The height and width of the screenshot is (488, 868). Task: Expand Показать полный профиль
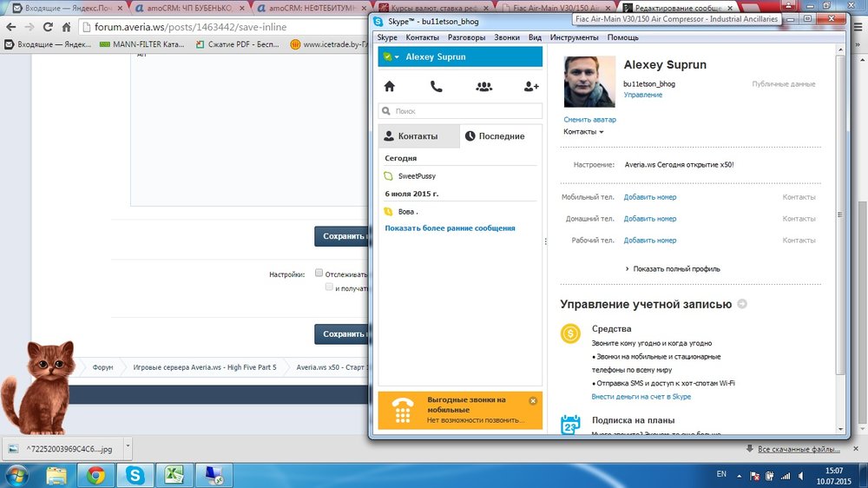[673, 269]
